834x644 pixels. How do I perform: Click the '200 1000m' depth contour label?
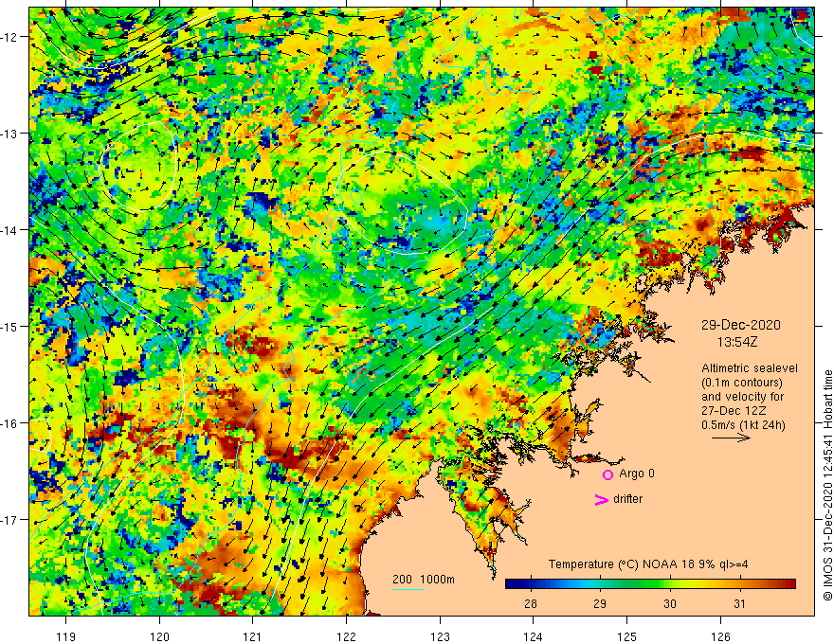point(424,580)
